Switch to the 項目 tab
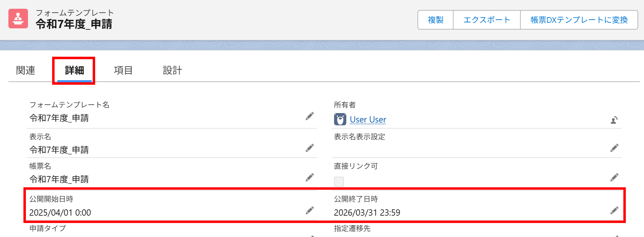 tap(123, 70)
